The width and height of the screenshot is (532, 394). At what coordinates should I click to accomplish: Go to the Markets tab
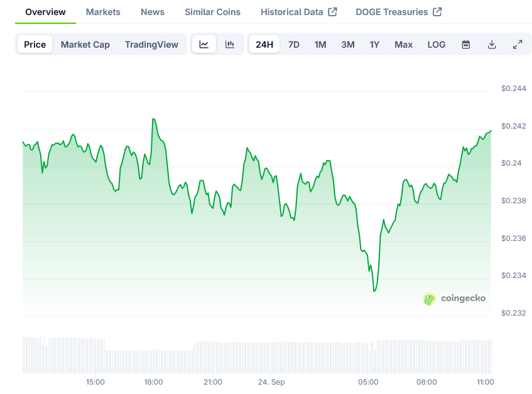(103, 12)
